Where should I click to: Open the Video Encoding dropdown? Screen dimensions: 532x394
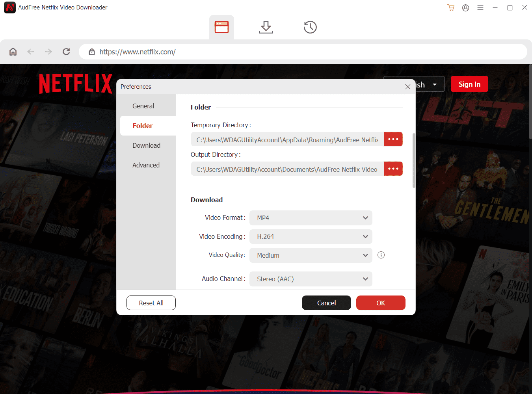pos(311,236)
